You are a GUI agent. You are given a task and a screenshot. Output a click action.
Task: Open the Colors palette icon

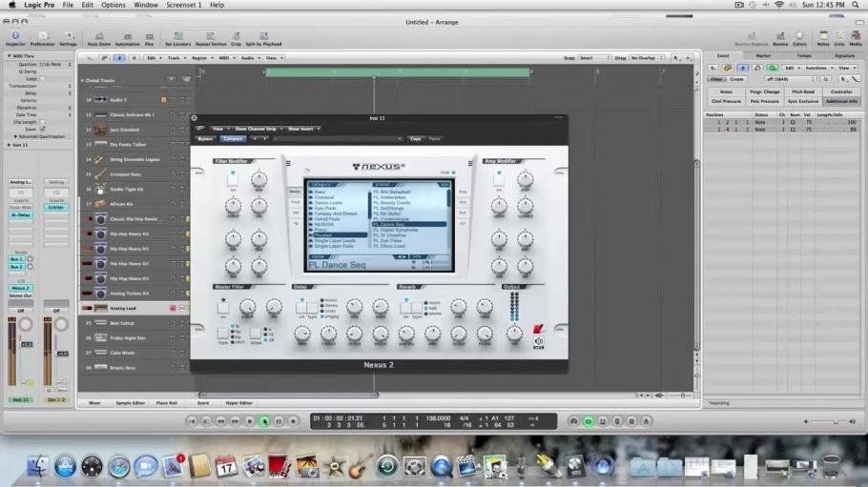[x=799, y=38]
